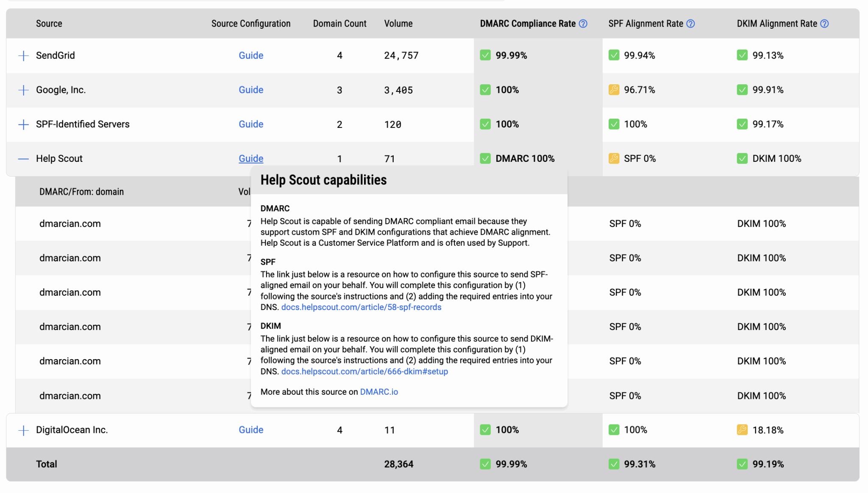
Task: Click Help Scout SPF 0% wrench icon
Action: click(614, 158)
